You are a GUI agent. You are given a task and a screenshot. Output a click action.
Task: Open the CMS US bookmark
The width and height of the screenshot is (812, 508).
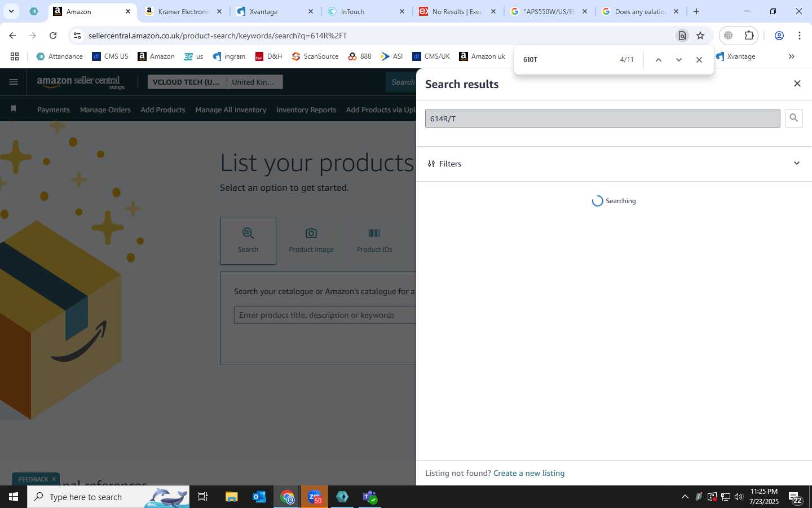pos(110,56)
